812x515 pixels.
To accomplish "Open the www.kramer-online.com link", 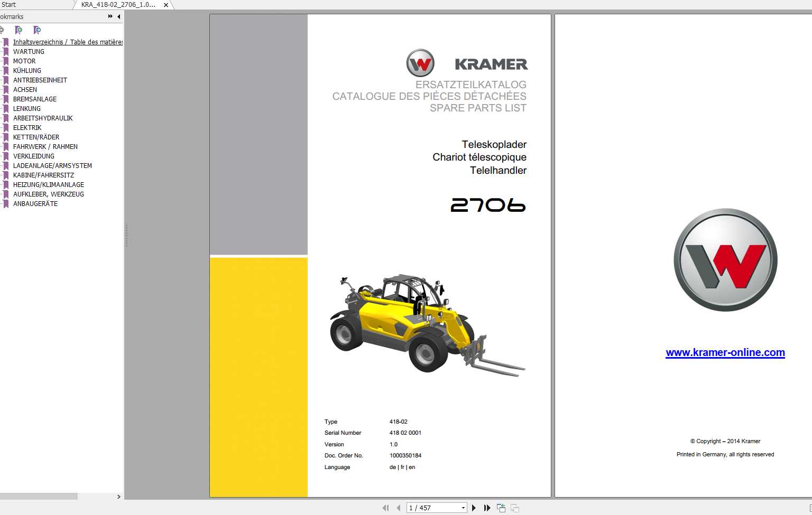I will [x=725, y=352].
